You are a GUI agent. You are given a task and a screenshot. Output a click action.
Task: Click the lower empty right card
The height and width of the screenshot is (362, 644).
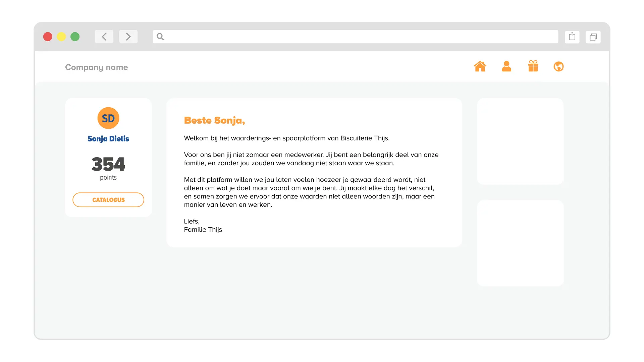[x=520, y=243]
